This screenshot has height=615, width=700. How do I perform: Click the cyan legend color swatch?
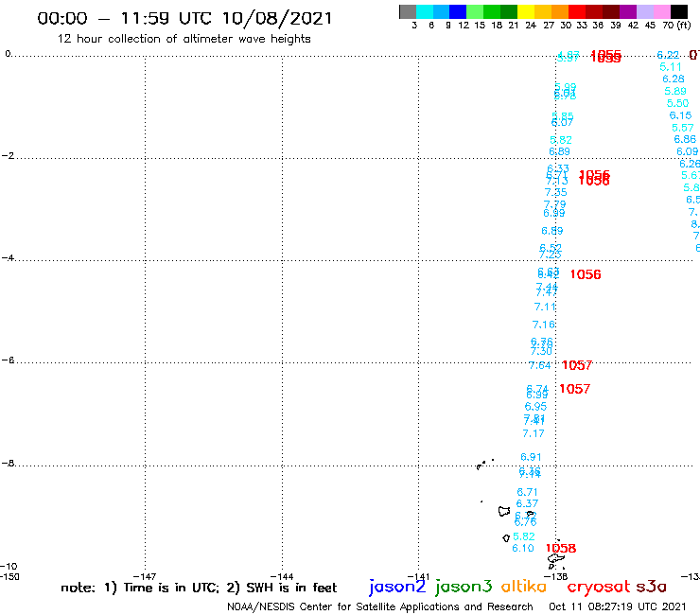pos(425,11)
